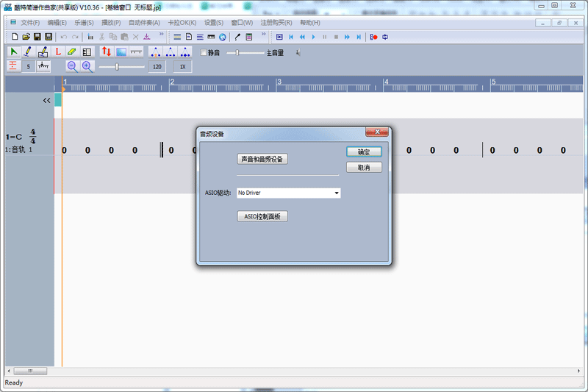This screenshot has height=392, width=588.
Task: Zoom out with the minus magnifier
Action: click(x=72, y=66)
